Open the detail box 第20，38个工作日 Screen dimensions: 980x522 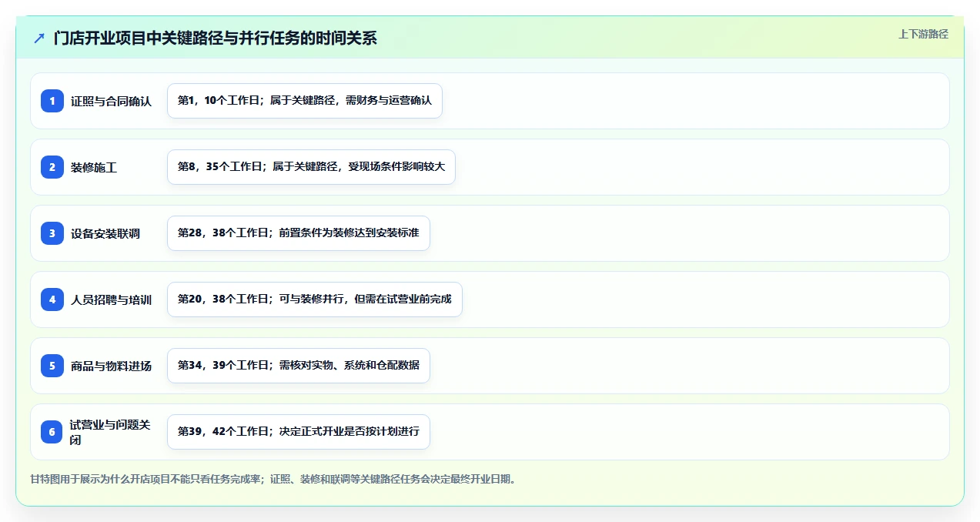pyautogui.click(x=315, y=299)
